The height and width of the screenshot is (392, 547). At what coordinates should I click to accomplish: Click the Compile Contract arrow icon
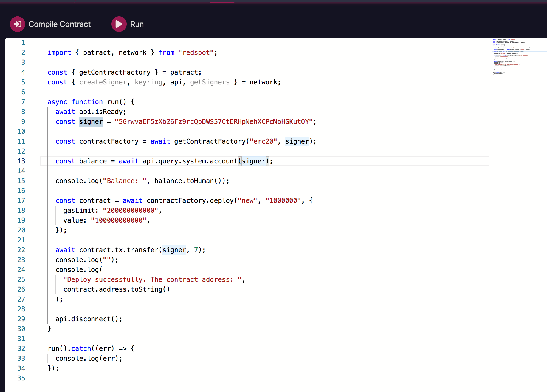click(18, 24)
